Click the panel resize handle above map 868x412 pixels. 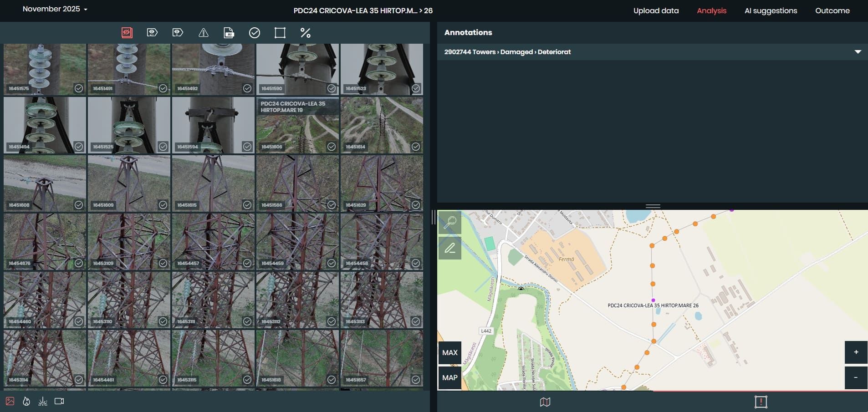(653, 206)
